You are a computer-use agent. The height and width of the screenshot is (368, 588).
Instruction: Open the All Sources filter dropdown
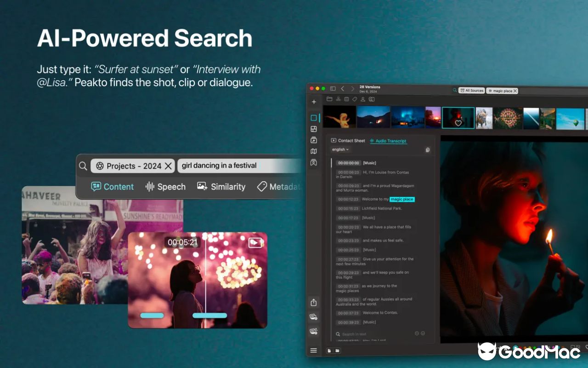coord(471,90)
